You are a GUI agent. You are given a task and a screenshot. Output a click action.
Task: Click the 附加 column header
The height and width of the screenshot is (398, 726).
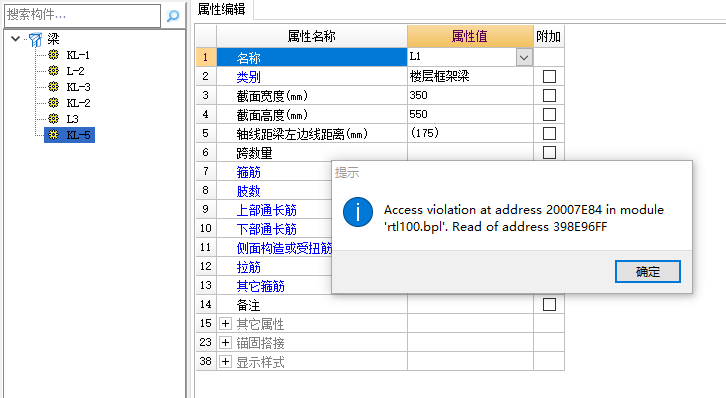tap(549, 37)
